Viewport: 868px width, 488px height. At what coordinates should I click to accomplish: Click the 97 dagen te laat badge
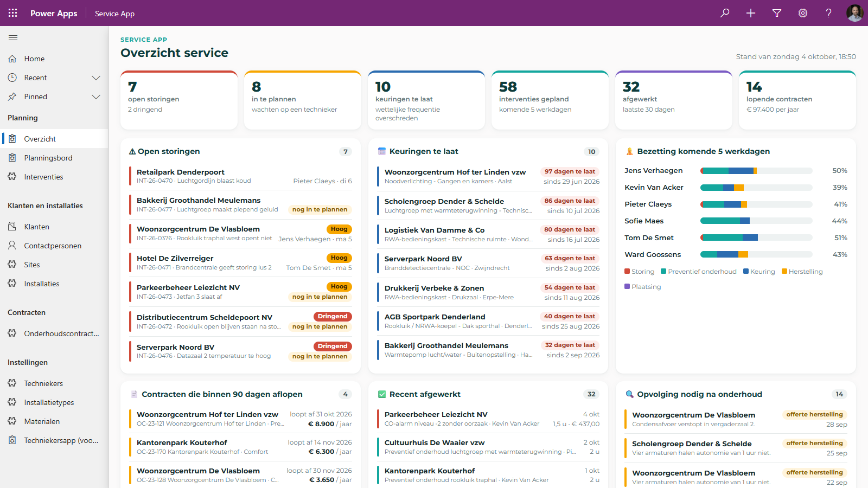pos(570,171)
